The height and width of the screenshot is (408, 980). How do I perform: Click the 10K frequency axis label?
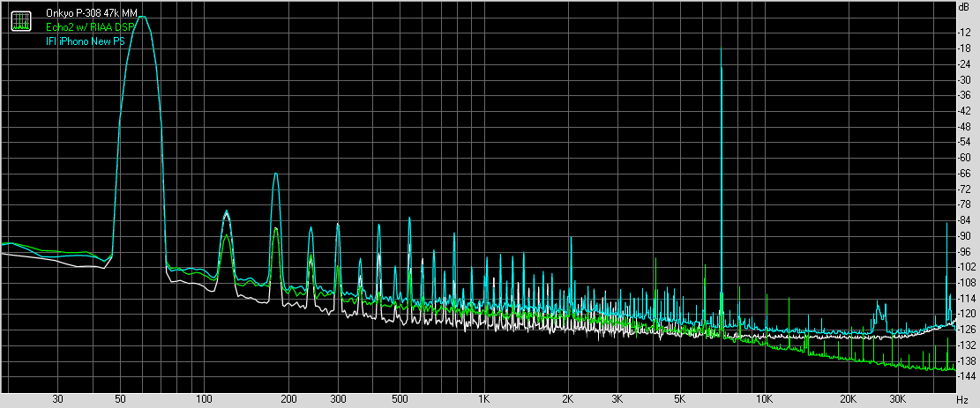[764, 400]
